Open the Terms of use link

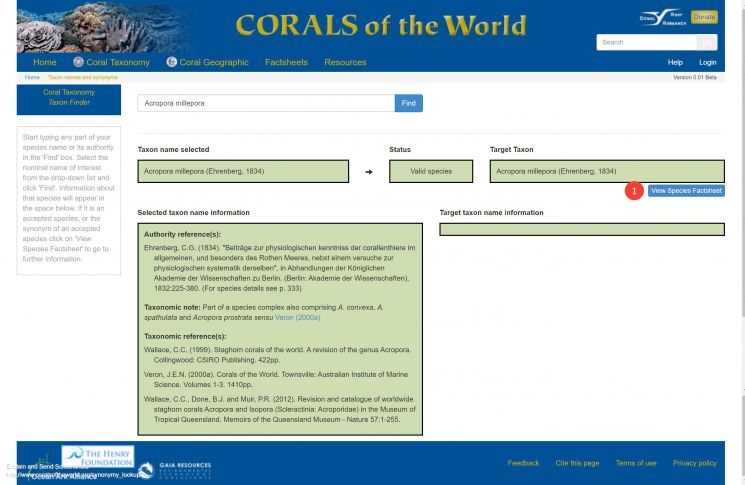pyautogui.click(x=636, y=463)
